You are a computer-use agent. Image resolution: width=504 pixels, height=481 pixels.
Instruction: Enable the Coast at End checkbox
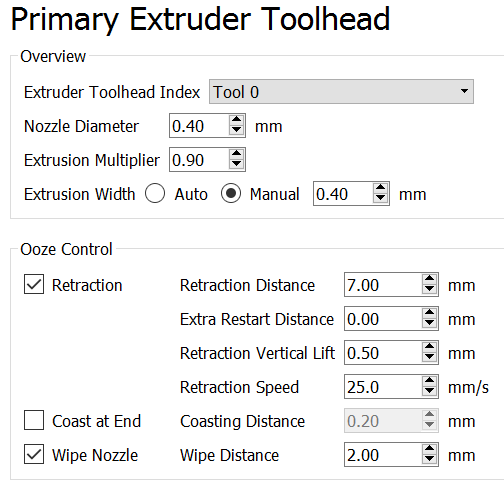tap(34, 420)
